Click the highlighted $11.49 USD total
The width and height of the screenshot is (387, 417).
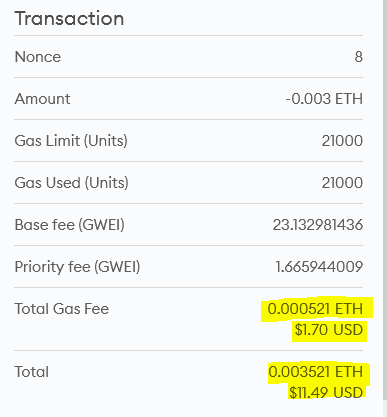pos(326,392)
